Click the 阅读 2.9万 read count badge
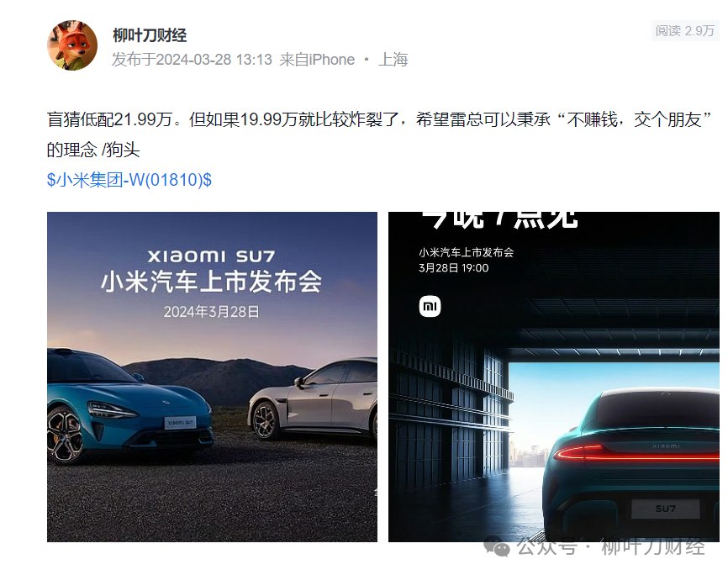The width and height of the screenshot is (728, 575). (685, 30)
